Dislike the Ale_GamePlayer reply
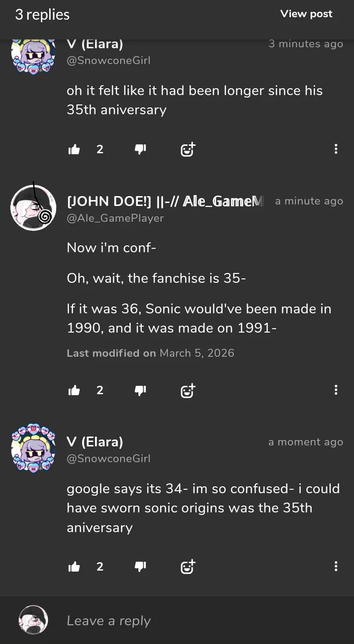Screen dimensions: 354x644 pos(140,390)
